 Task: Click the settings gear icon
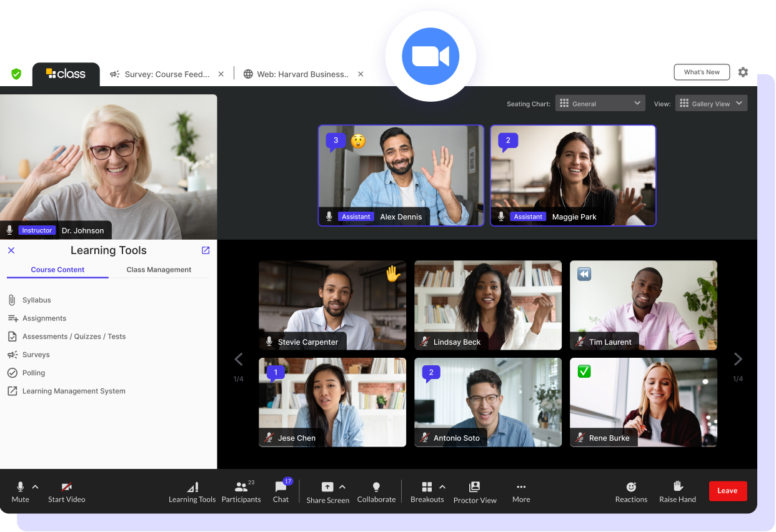(x=743, y=72)
